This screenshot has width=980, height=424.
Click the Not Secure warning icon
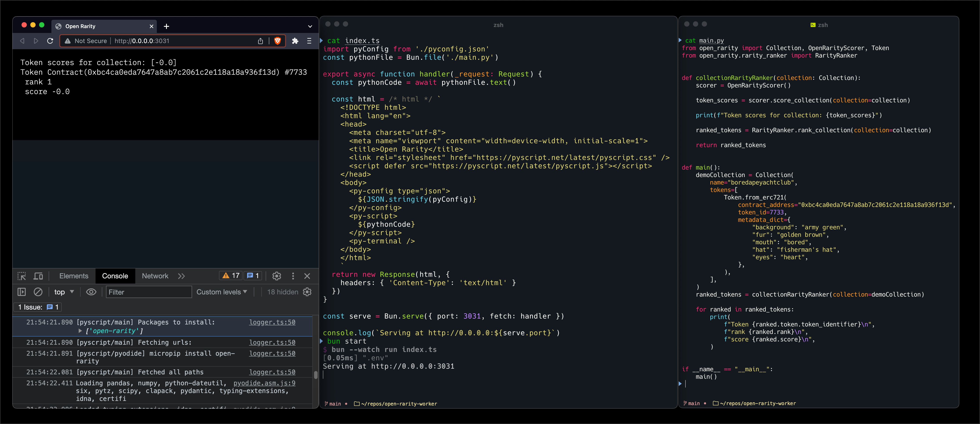coord(67,41)
